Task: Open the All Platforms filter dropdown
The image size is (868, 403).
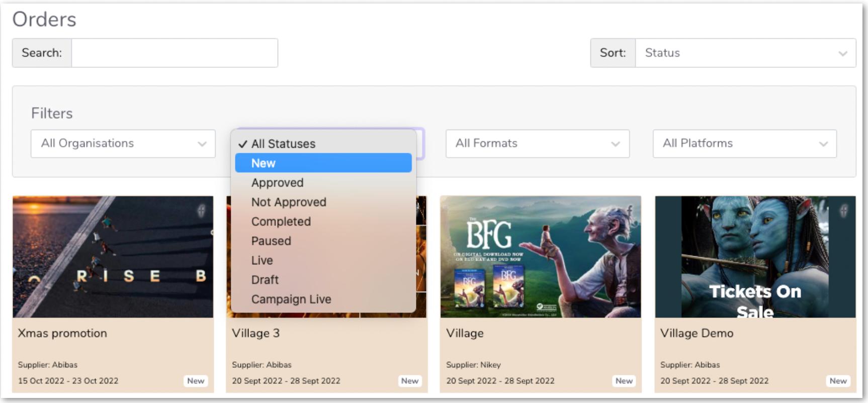Action: point(745,144)
